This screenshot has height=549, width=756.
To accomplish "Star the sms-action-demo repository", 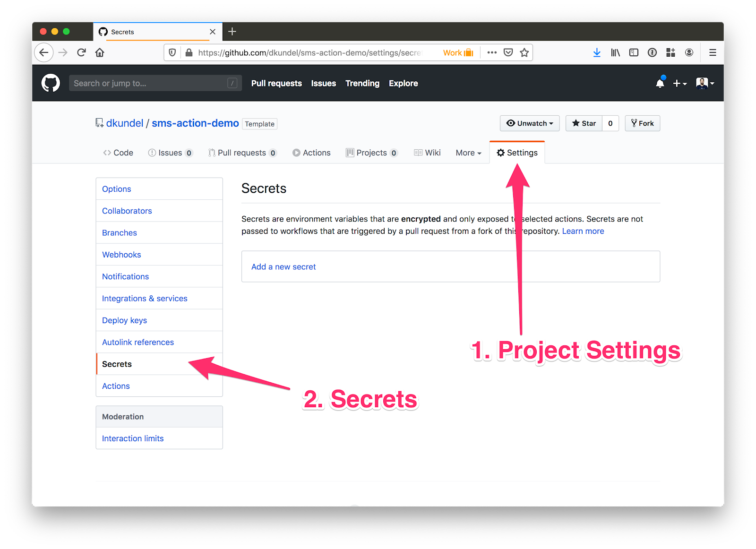I will tap(584, 123).
